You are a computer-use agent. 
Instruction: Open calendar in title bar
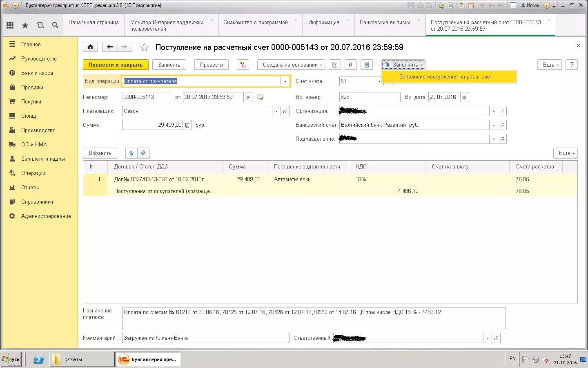pyautogui.click(x=471, y=5)
